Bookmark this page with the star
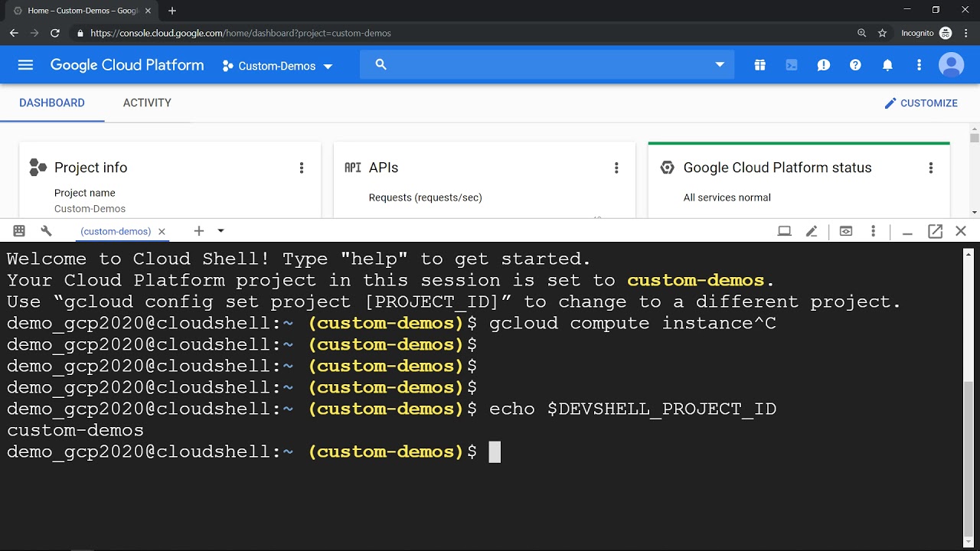This screenshot has width=980, height=551. pyautogui.click(x=882, y=33)
